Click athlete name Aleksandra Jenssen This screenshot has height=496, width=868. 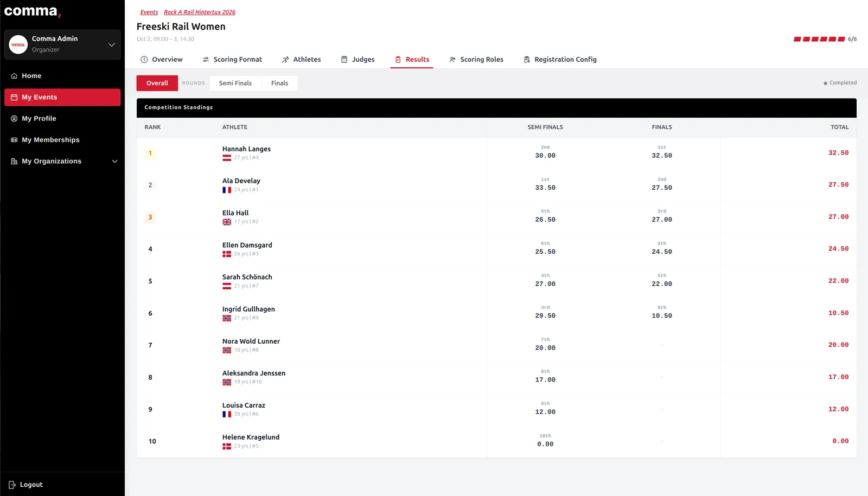(254, 373)
